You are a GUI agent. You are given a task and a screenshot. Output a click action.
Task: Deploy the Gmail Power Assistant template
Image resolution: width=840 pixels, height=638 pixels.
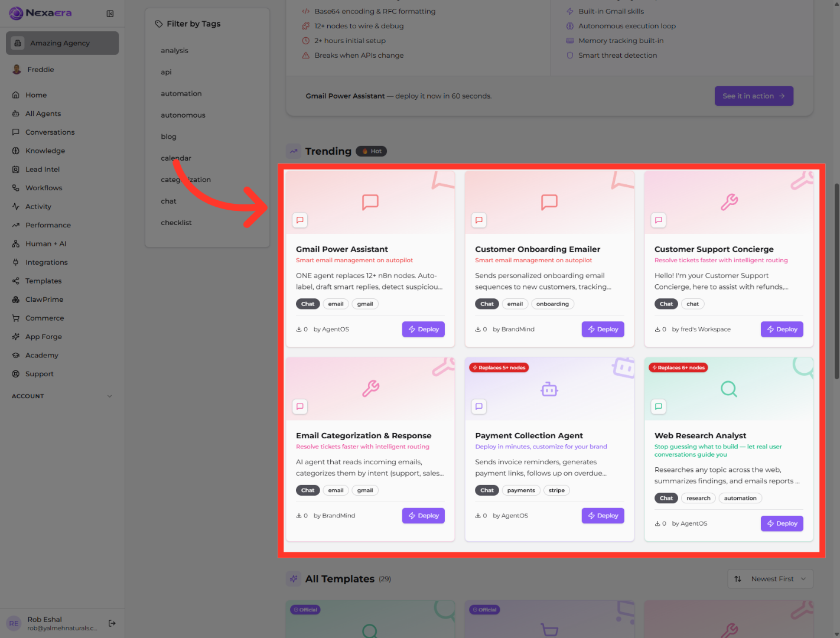[424, 330]
